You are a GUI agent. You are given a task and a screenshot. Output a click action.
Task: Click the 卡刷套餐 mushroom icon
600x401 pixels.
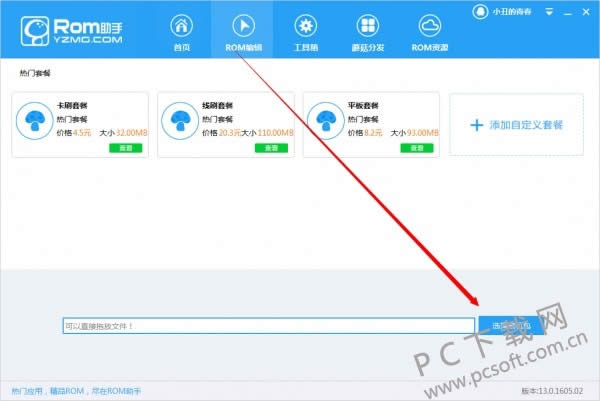(x=35, y=121)
